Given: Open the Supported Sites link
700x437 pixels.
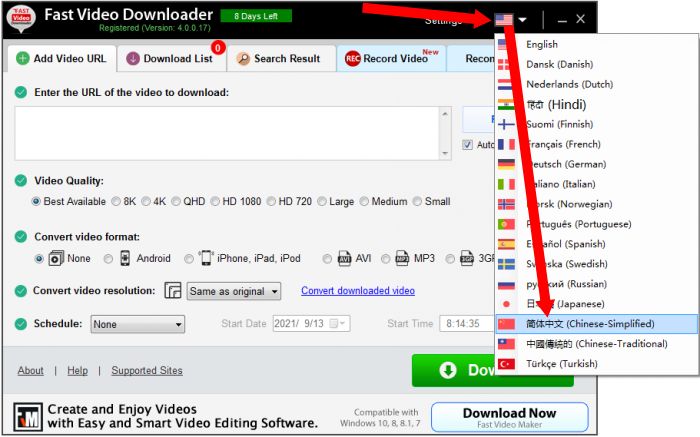Looking at the screenshot, I should [x=147, y=370].
